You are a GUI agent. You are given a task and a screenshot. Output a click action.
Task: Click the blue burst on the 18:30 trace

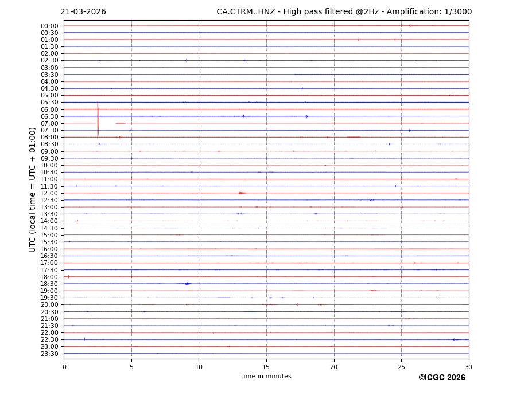187,284
